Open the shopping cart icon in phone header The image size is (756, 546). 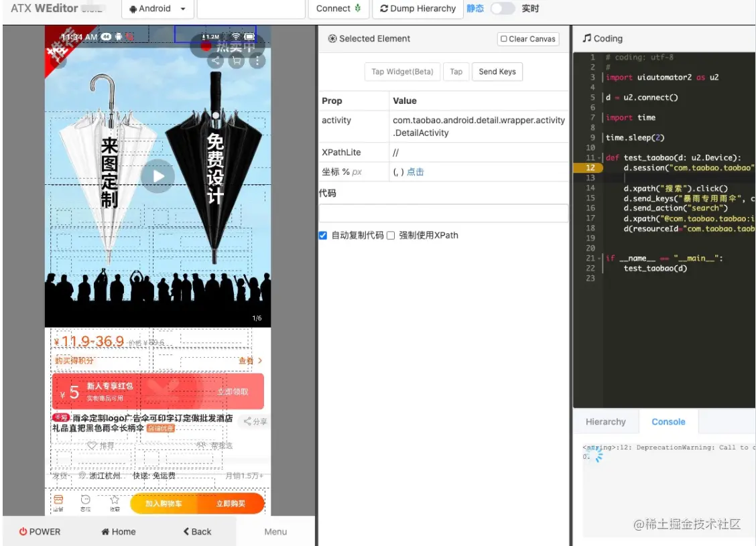236,61
